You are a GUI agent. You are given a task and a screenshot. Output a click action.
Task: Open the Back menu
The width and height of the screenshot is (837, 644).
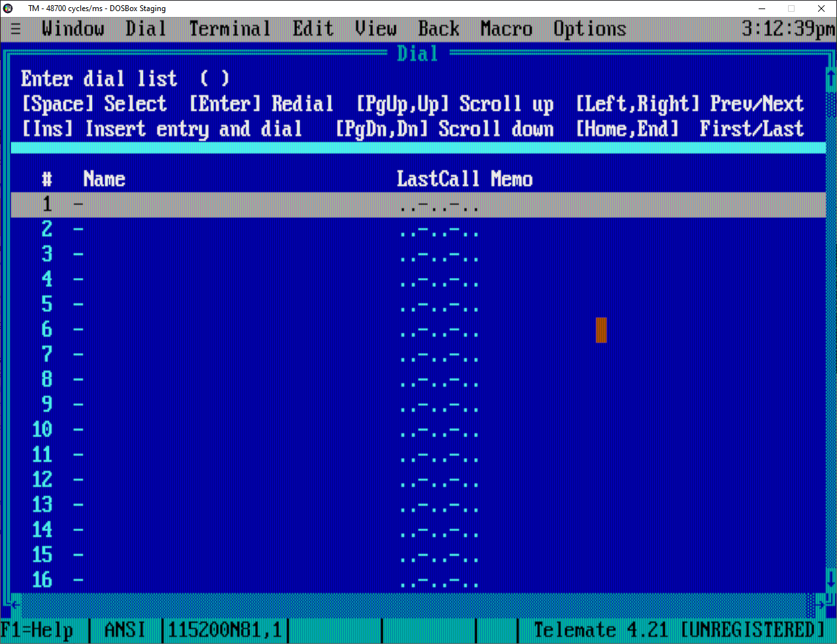click(x=438, y=29)
